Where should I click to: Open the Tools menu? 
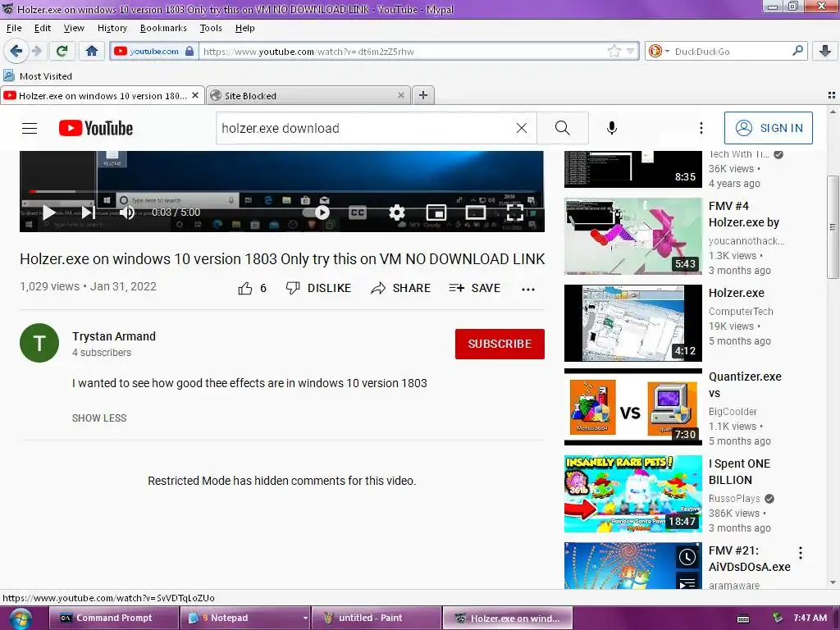tap(211, 28)
